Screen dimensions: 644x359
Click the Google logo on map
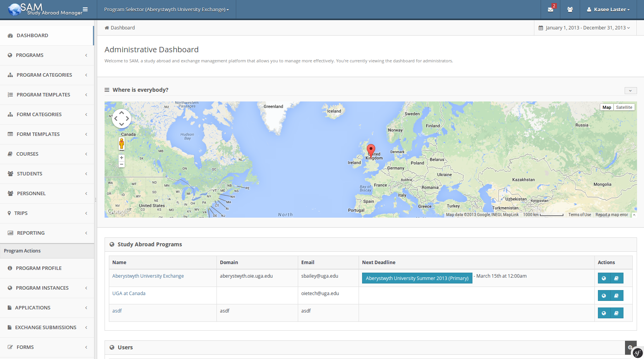[x=118, y=212]
